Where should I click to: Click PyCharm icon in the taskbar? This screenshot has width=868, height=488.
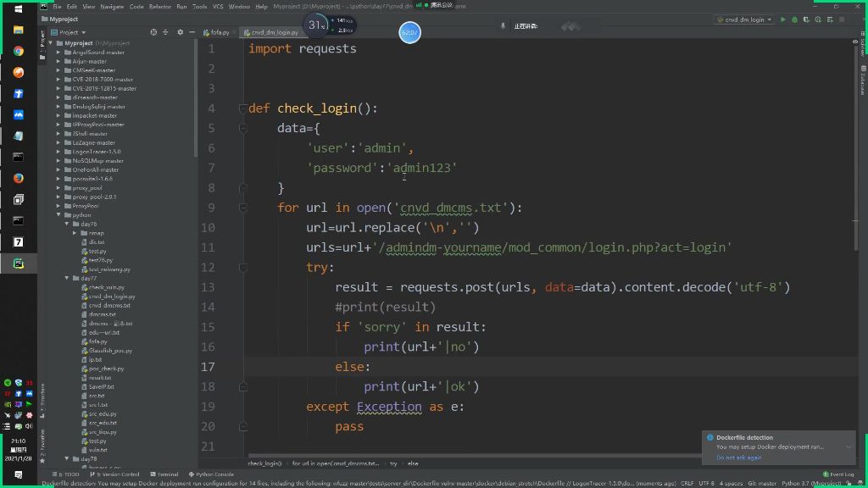point(19,263)
